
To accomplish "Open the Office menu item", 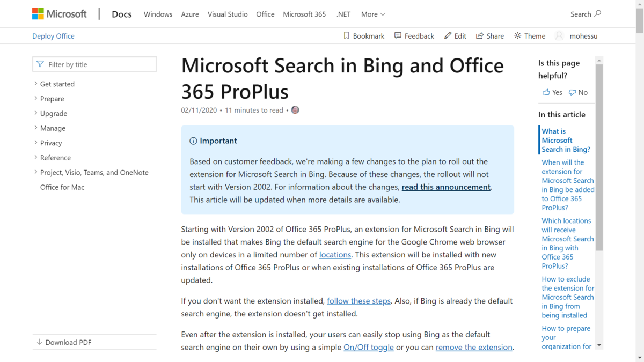I will 265,14.
